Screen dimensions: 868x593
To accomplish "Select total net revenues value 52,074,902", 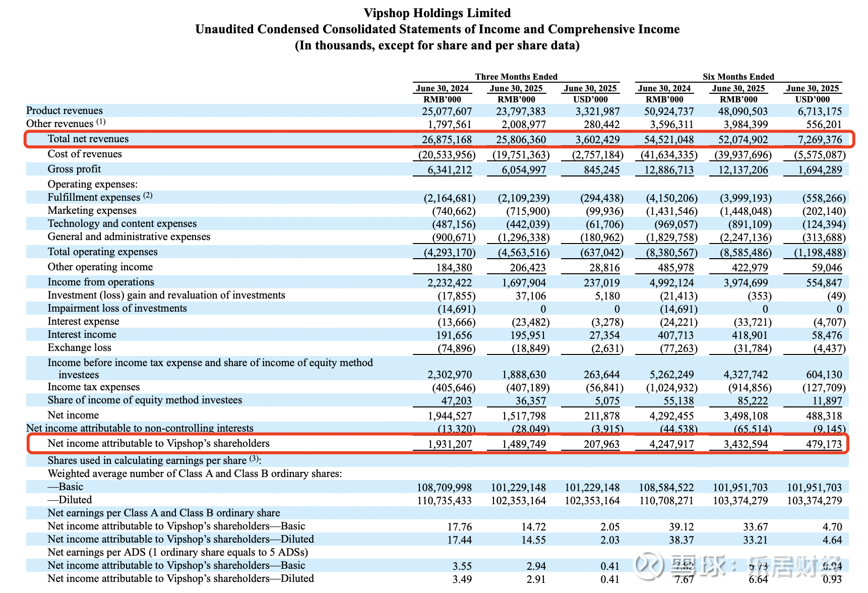I will coord(743,140).
